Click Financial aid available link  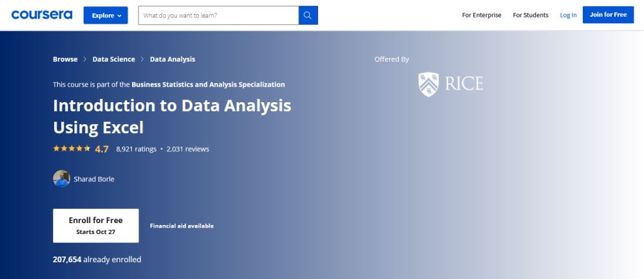click(182, 226)
